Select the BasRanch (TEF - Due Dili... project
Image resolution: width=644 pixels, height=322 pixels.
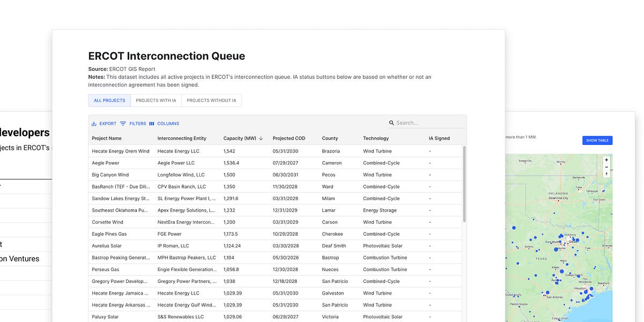121,187
